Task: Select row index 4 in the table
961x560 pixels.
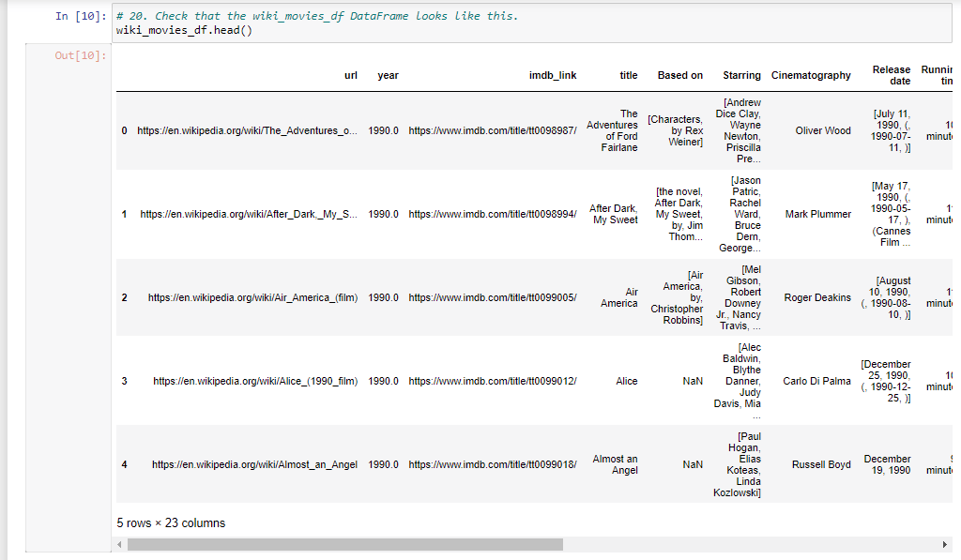Action: (124, 464)
